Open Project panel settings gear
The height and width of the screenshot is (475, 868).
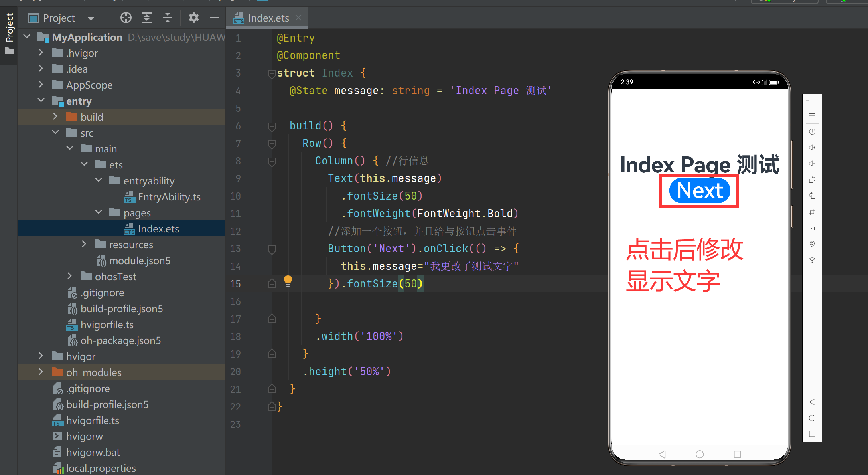click(193, 18)
